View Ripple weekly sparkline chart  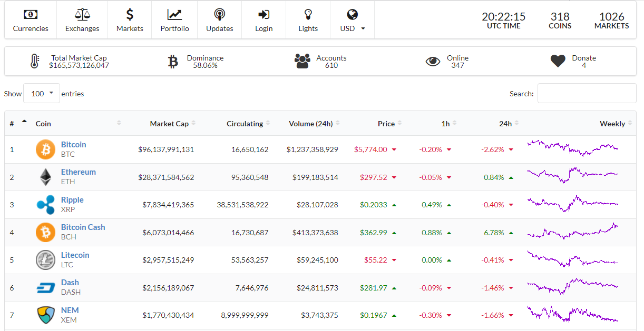(573, 204)
